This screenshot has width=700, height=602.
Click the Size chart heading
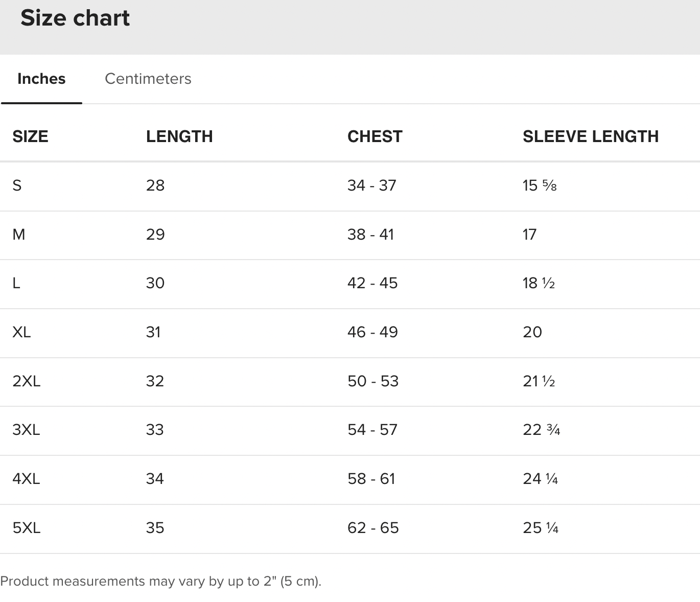pyautogui.click(x=75, y=18)
